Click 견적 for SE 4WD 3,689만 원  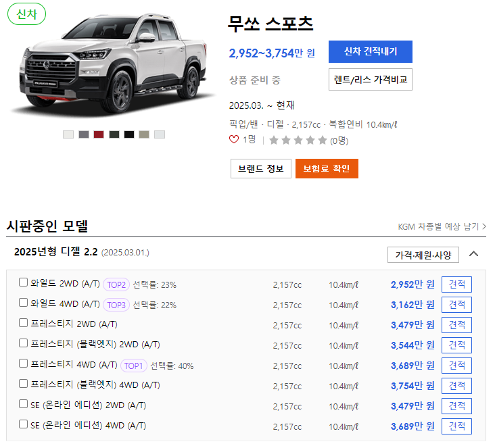[x=456, y=426]
